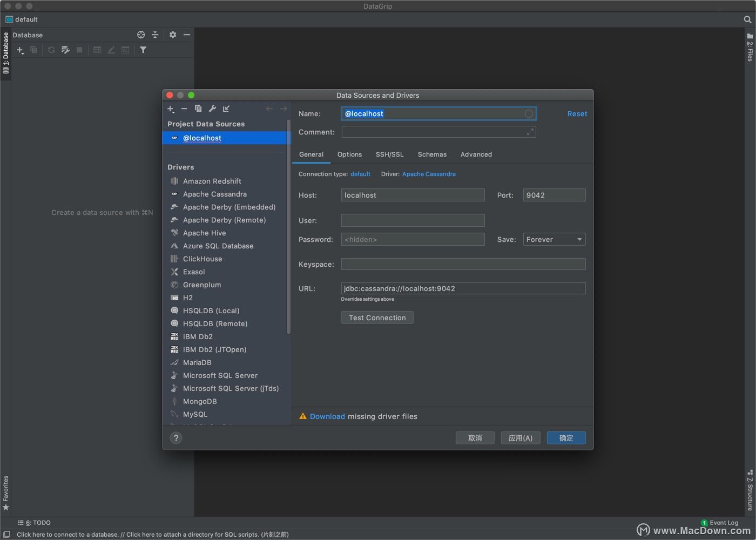
Task: Click the Host input field
Action: pyautogui.click(x=413, y=195)
